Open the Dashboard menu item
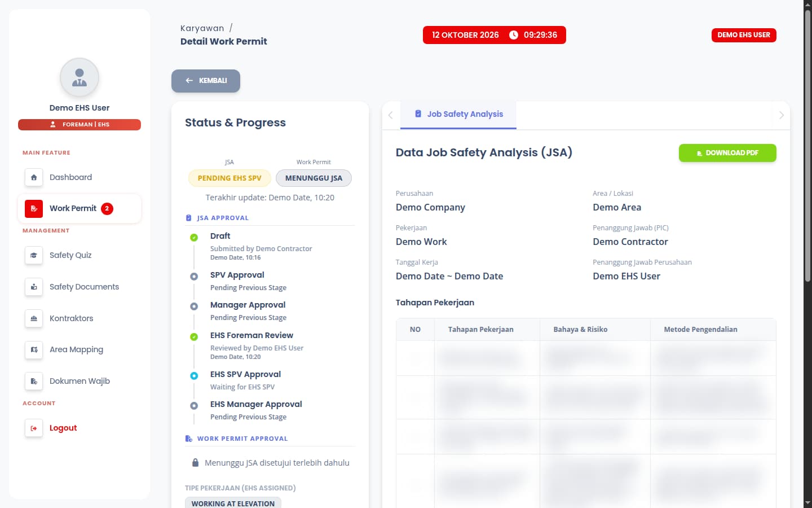 coord(80,177)
